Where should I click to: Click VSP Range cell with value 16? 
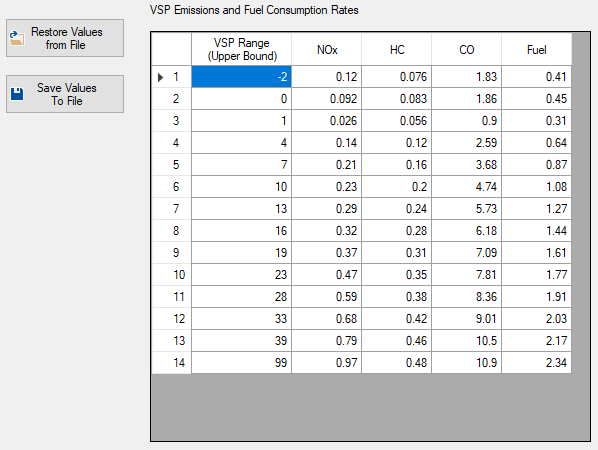coord(241,231)
